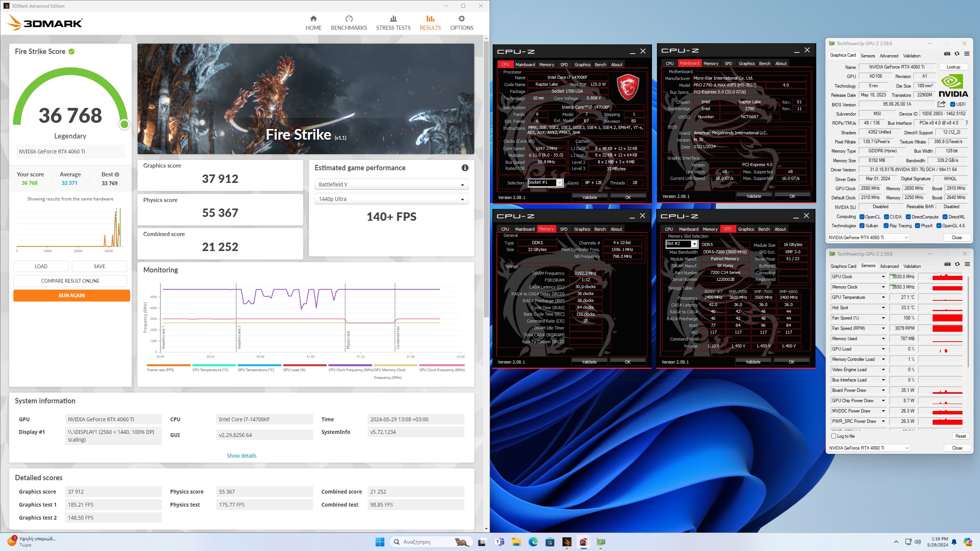Screen dimensions: 980x551
Task: Open Microsoft Teams from taskbar
Action: (x=499, y=542)
